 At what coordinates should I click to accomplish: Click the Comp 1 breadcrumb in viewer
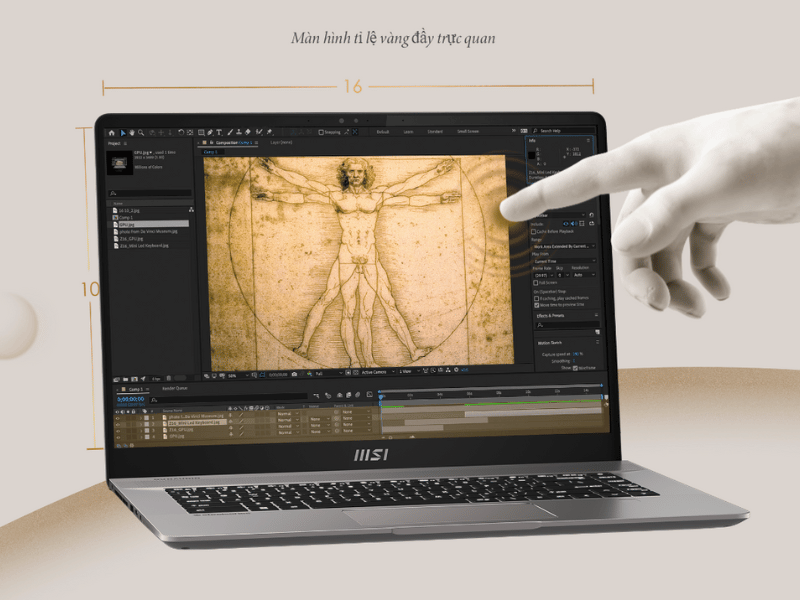click(x=210, y=152)
